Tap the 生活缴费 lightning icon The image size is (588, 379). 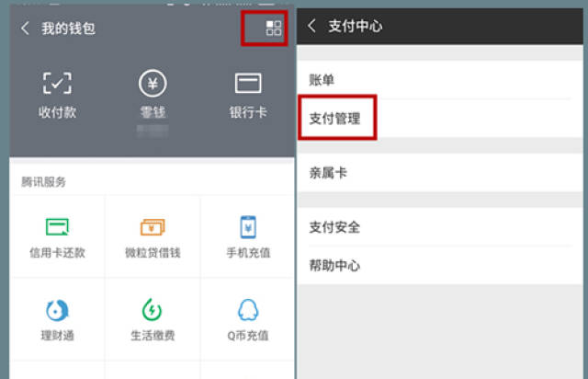coord(152,309)
